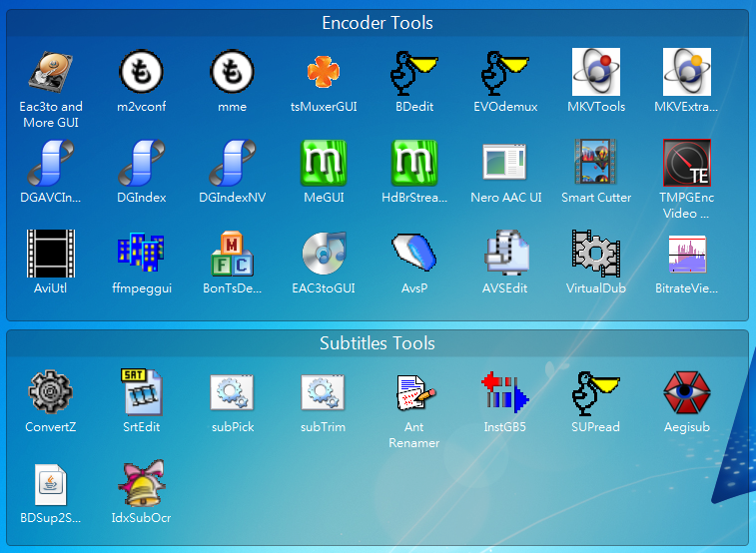
Task: Open the HdBrStrea... icon
Action: [x=414, y=163]
